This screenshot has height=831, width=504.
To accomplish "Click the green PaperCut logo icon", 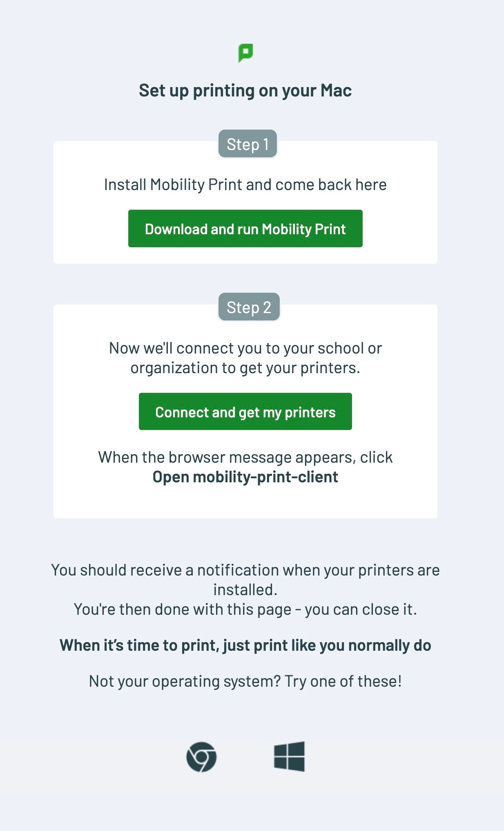I will tap(245, 53).
